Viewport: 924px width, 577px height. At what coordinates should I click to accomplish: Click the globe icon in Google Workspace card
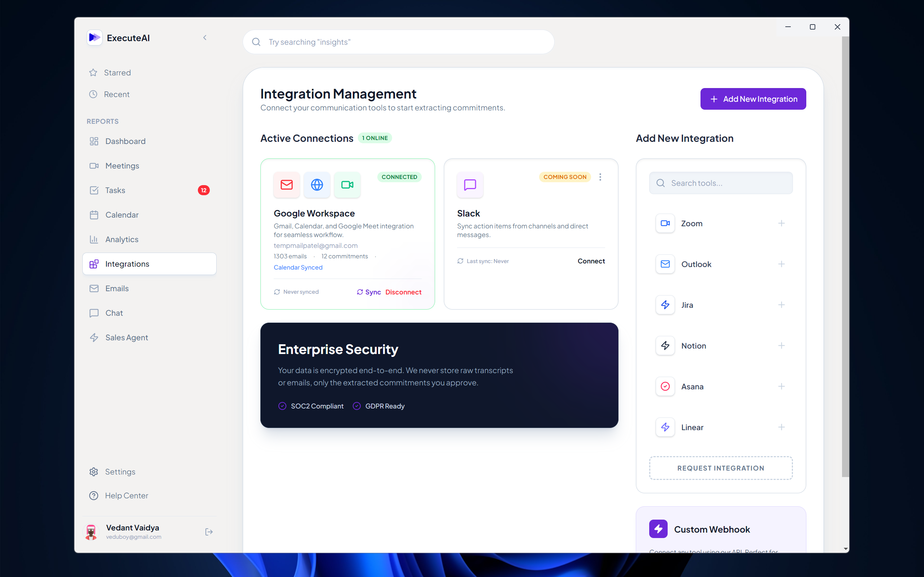(x=317, y=185)
